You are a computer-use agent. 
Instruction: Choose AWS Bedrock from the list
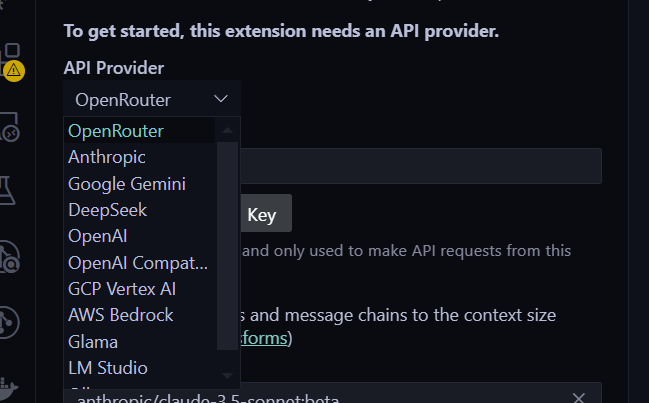click(121, 315)
